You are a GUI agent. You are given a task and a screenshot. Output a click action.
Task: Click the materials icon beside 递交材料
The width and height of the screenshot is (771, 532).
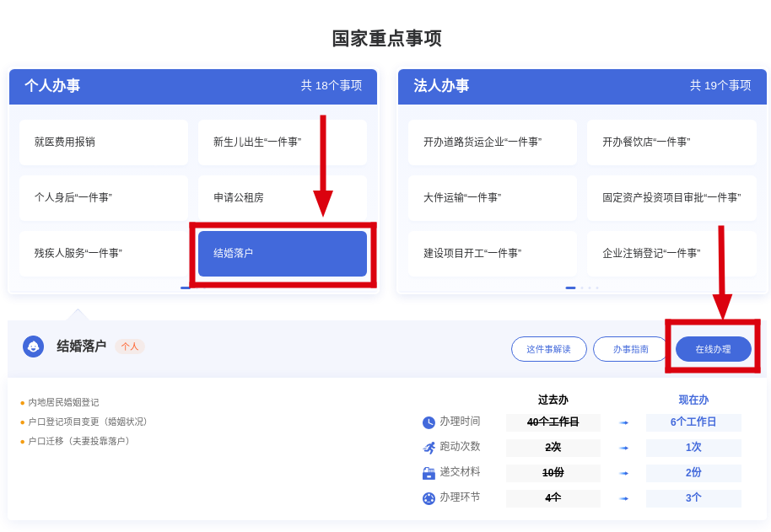click(429, 473)
